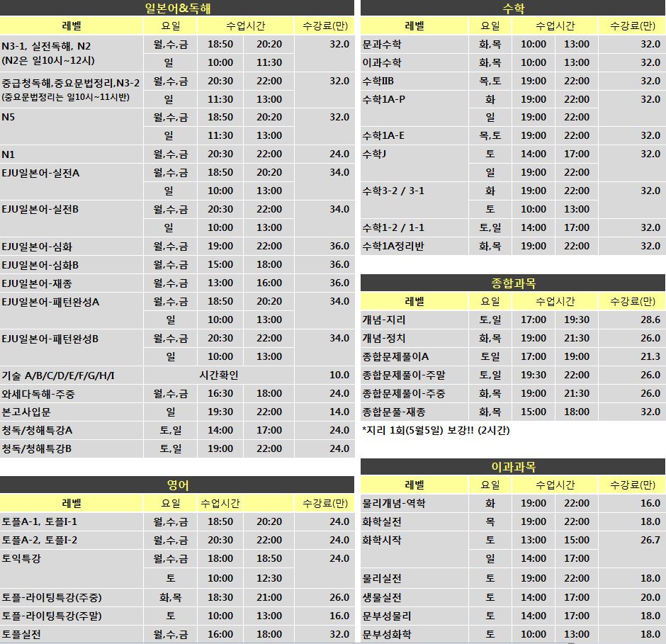Click the 26.7 fee for 화학시작
Viewport: 666px width, 644px height.
click(650, 540)
